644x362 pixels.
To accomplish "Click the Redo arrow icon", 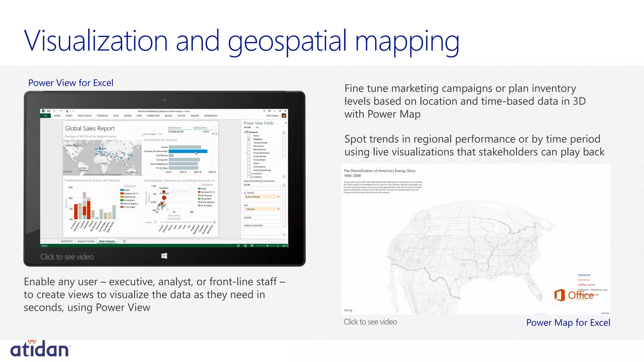I will (x=61, y=111).
